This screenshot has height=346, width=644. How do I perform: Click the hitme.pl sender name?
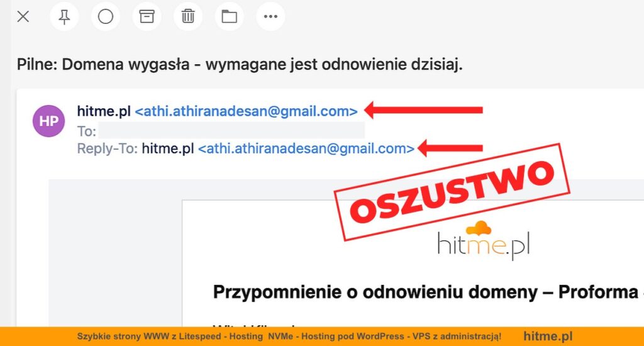pyautogui.click(x=104, y=111)
